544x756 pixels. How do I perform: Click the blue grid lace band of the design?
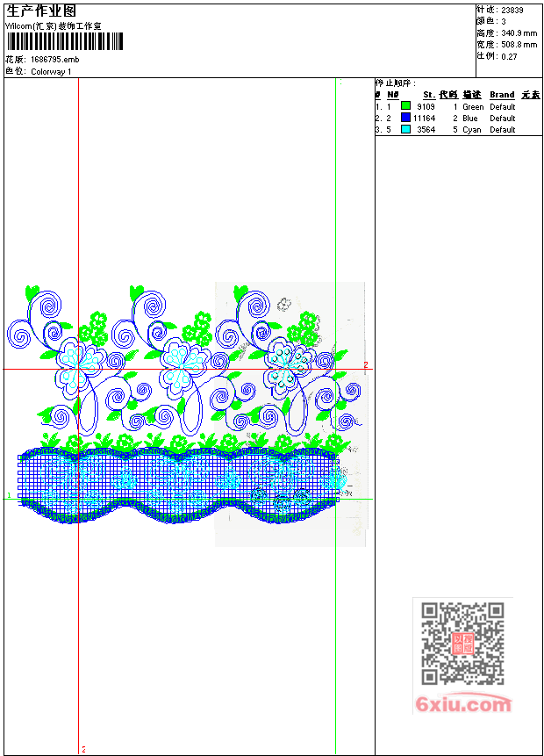(x=178, y=485)
